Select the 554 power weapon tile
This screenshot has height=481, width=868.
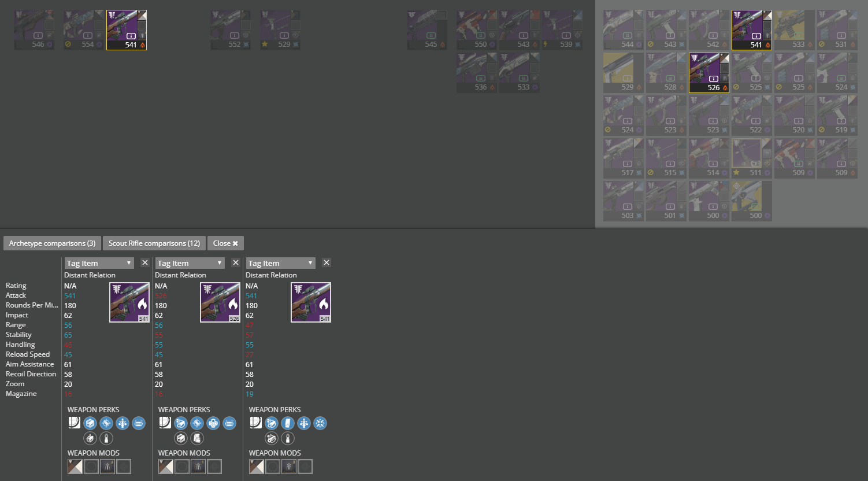tap(84, 30)
